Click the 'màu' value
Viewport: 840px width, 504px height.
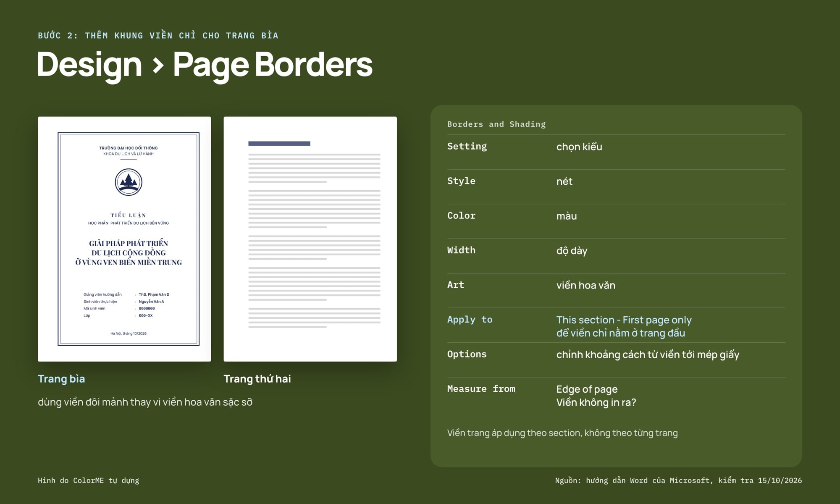(x=567, y=216)
